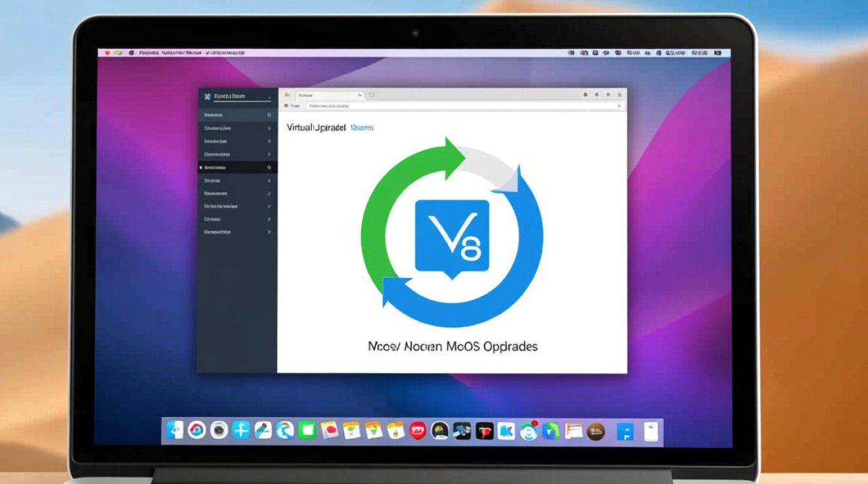
Task: Open the black dock app with red P
Action: [484, 431]
